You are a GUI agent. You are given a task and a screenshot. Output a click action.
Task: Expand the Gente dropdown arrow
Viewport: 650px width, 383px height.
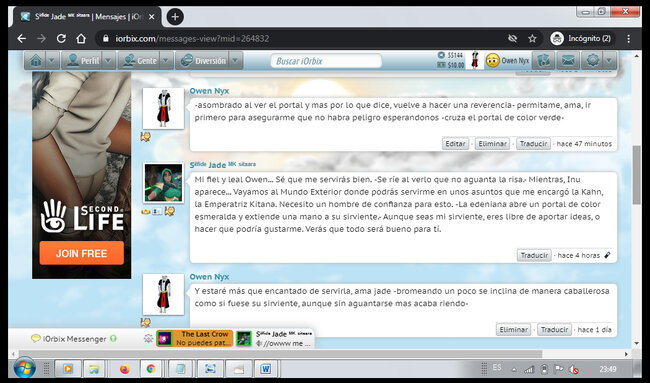(166, 61)
